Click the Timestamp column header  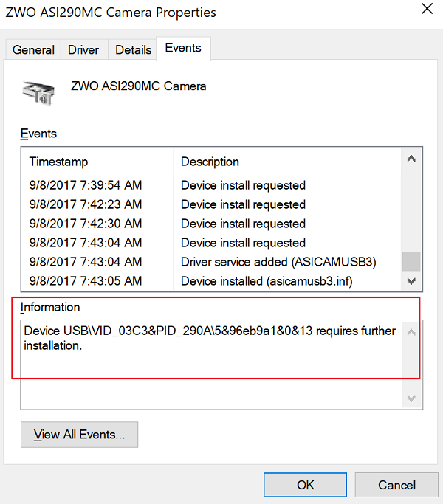point(97,162)
